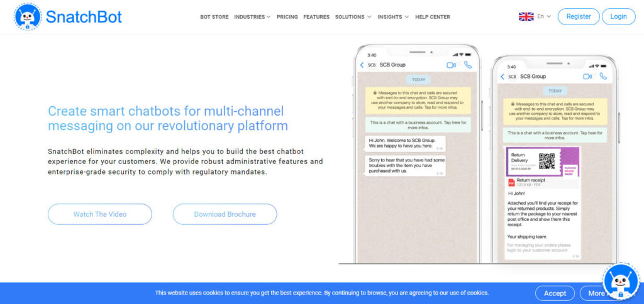The height and width of the screenshot is (304, 644).
Task: Click the phone call icon on right phone
Action: point(603,76)
